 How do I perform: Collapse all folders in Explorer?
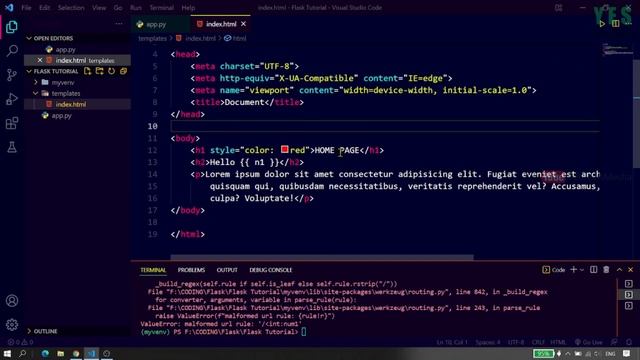[x=123, y=71]
